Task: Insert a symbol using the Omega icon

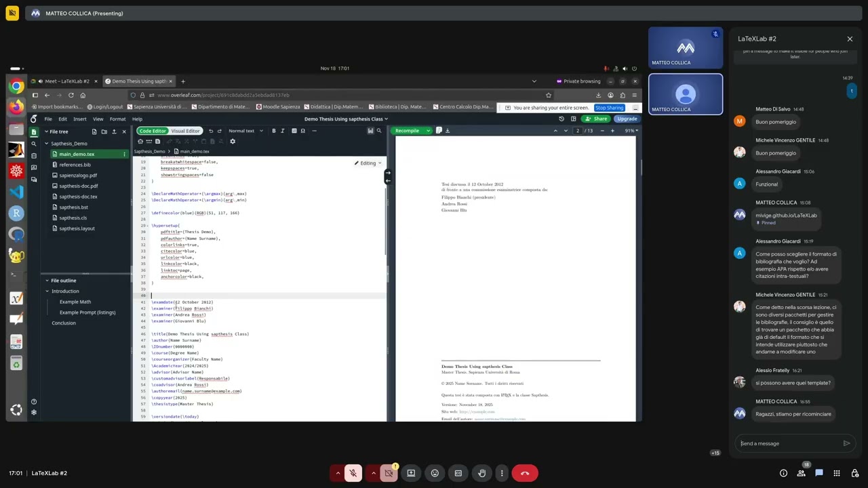Action: coord(302,131)
